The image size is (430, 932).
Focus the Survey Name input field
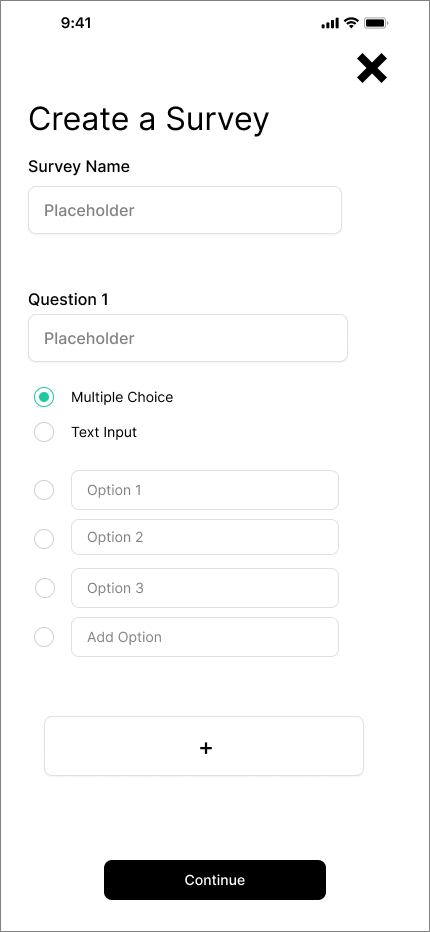(185, 210)
